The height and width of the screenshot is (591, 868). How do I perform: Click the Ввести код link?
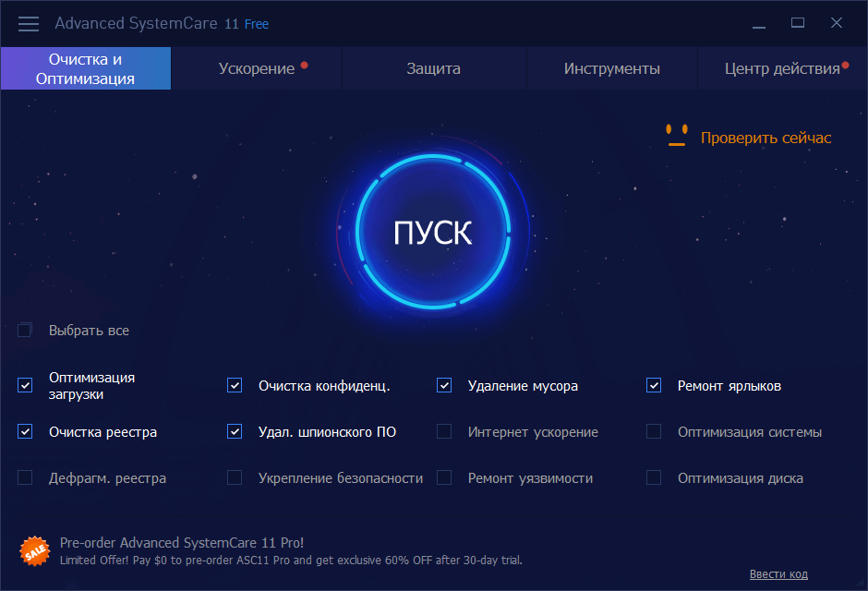(778, 574)
